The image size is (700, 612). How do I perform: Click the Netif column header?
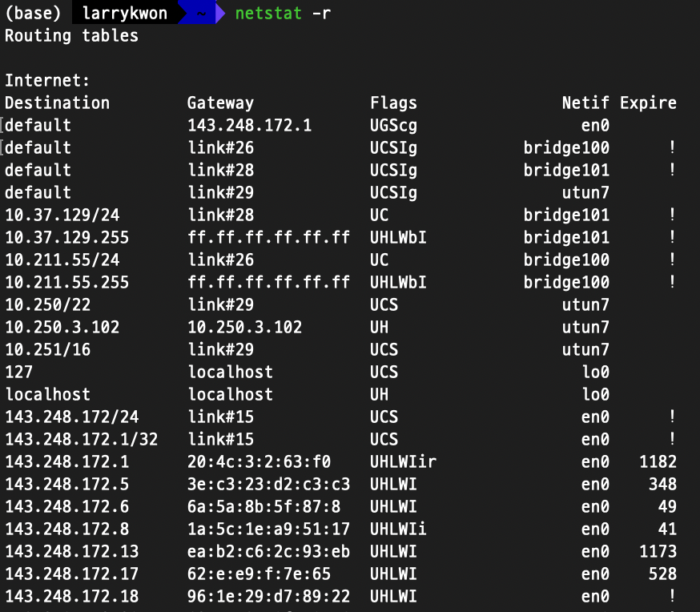click(x=585, y=103)
